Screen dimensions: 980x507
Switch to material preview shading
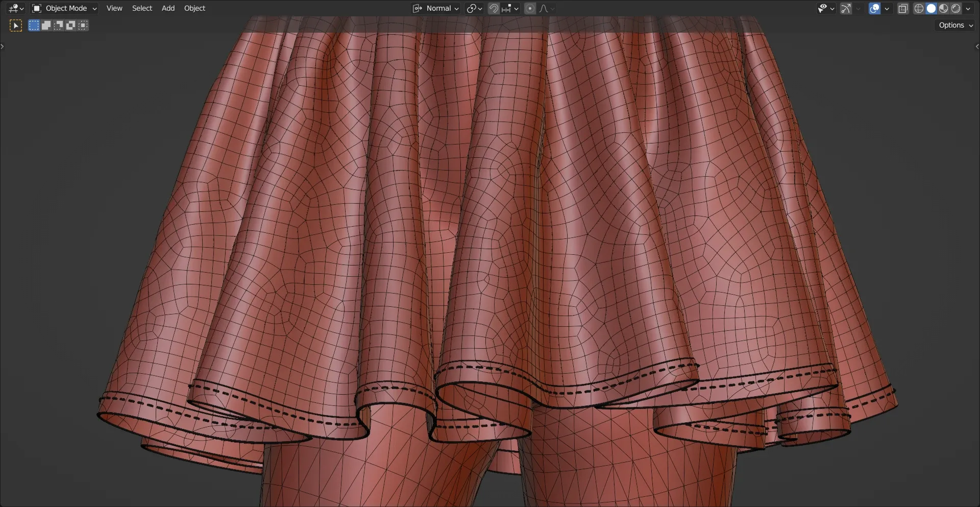(943, 8)
